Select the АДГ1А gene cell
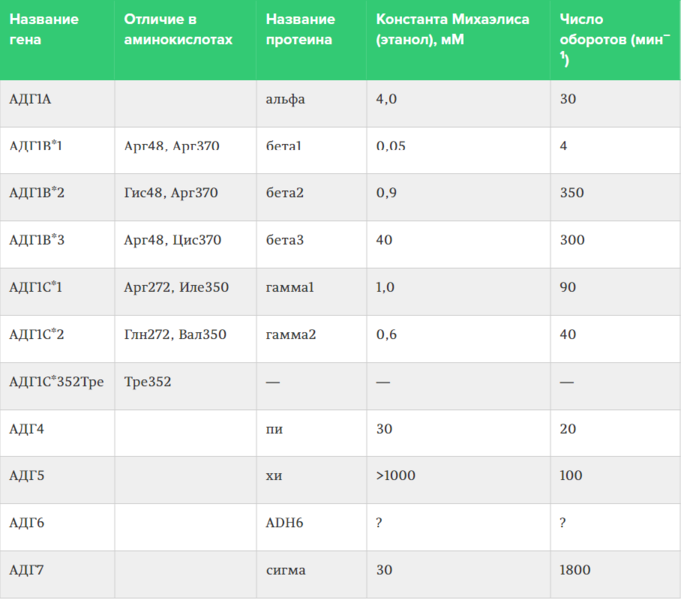 [x=57, y=103]
